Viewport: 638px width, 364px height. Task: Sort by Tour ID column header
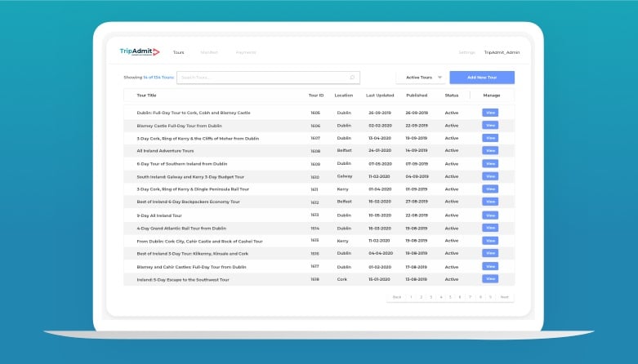point(316,95)
